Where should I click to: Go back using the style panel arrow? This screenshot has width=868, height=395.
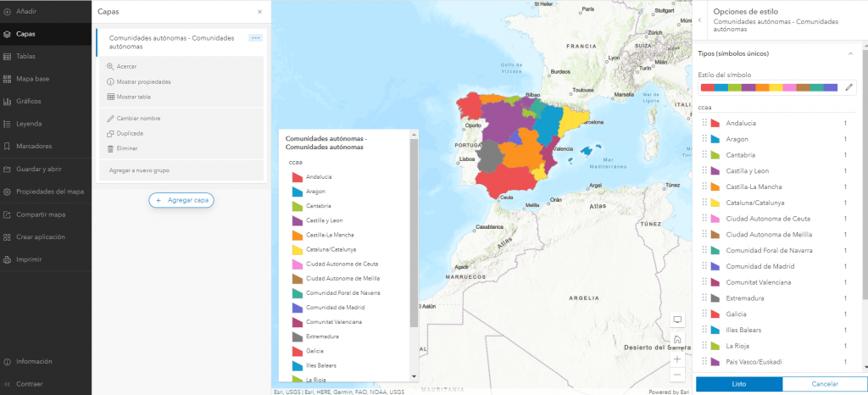(x=699, y=19)
